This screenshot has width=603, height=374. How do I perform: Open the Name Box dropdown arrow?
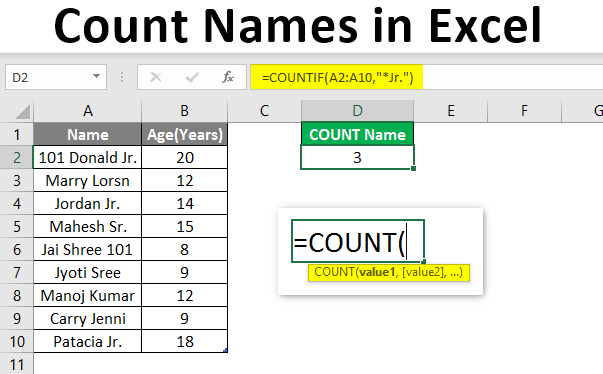click(96, 77)
